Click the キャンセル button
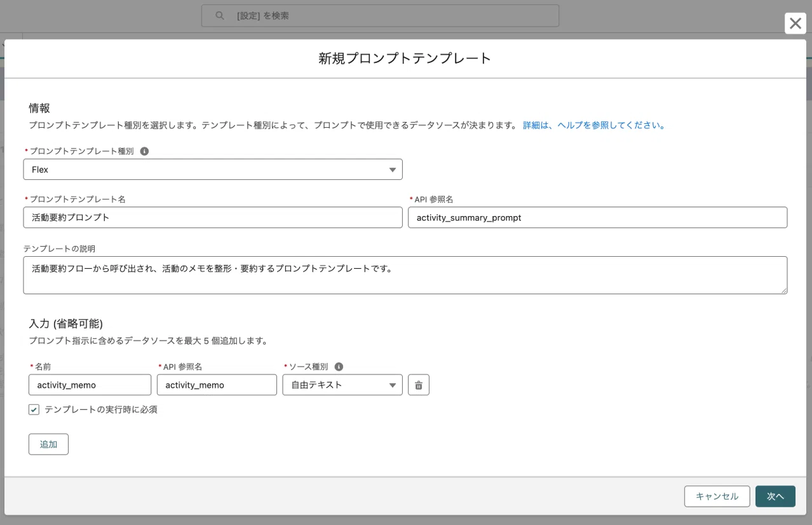This screenshot has width=812, height=525. [717, 496]
